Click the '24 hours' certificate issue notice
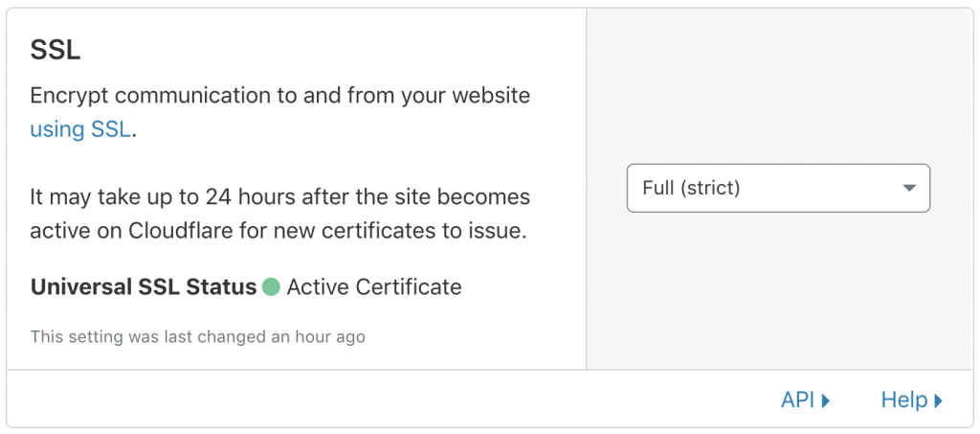980x434 pixels. point(280,197)
